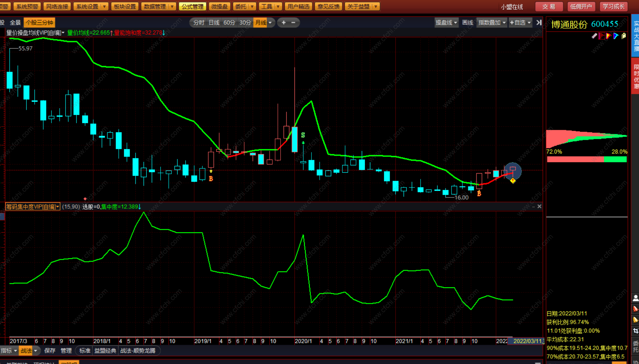Open the 公式管理 menu
This screenshot has height=364, width=639.
tap(192, 6)
